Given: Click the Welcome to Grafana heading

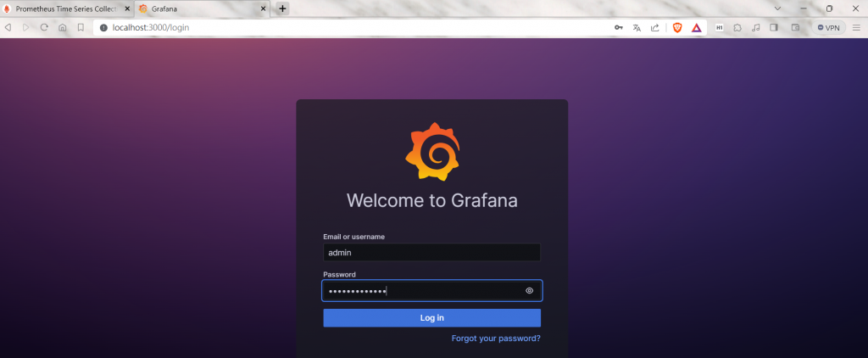Looking at the screenshot, I should 431,200.
